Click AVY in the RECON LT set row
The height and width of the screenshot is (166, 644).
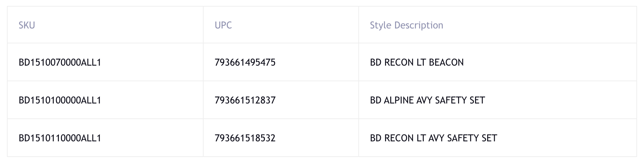pos(436,138)
